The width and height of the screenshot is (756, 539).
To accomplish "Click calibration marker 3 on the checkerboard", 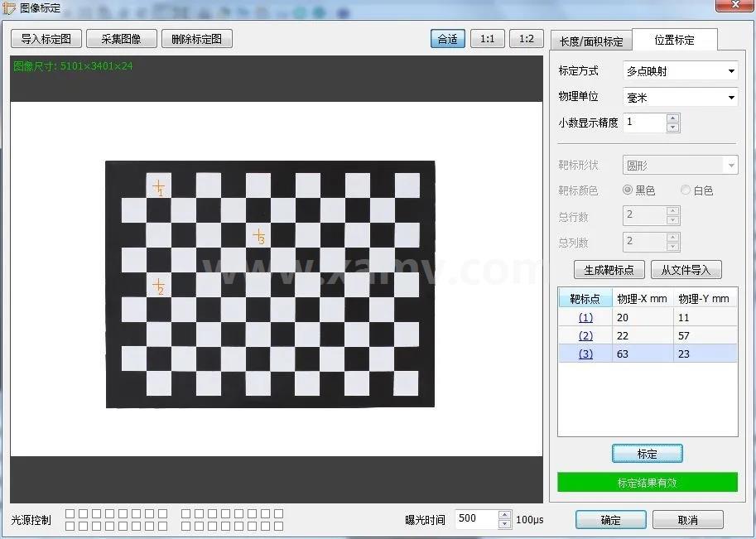I will click(259, 236).
